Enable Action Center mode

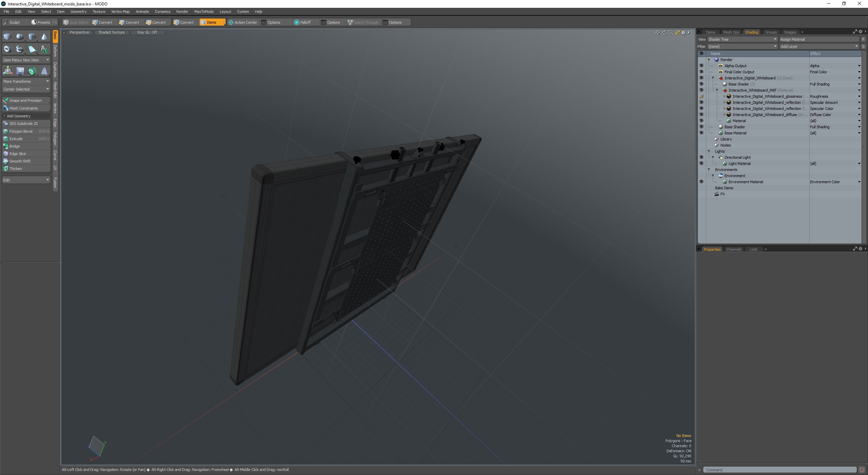[242, 22]
